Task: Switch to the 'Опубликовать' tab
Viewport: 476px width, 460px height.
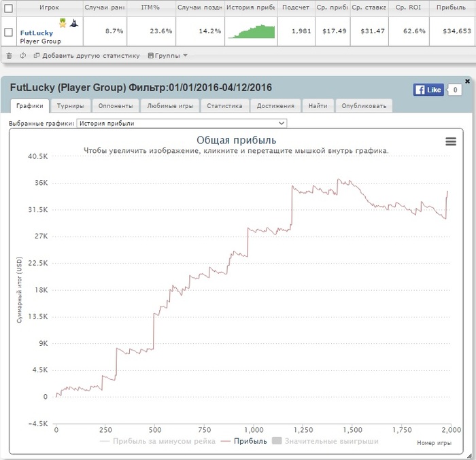Action: pyautogui.click(x=364, y=106)
